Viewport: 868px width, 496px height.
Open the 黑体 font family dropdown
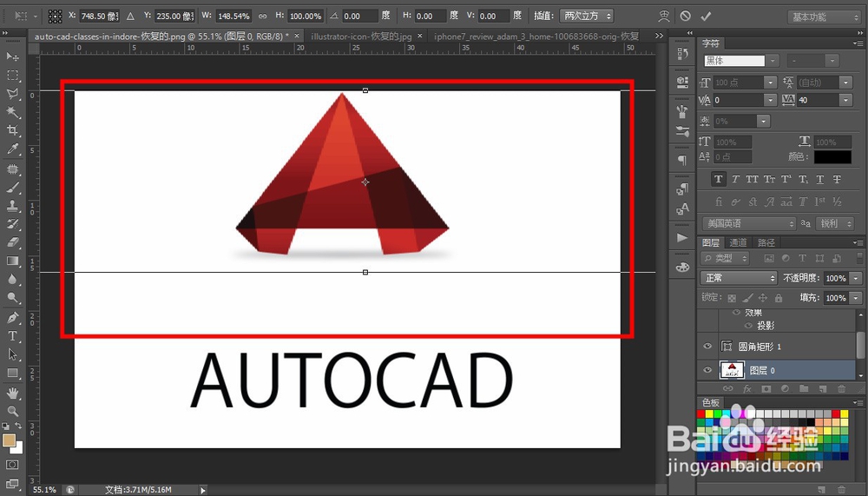click(x=773, y=61)
